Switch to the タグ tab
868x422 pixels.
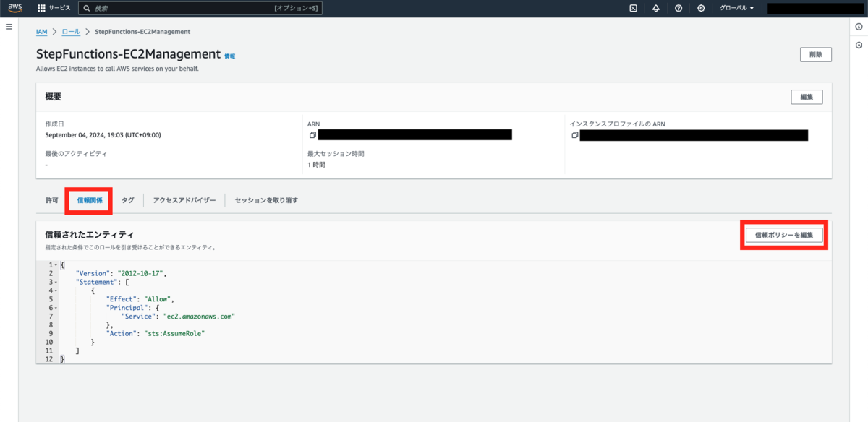(128, 200)
